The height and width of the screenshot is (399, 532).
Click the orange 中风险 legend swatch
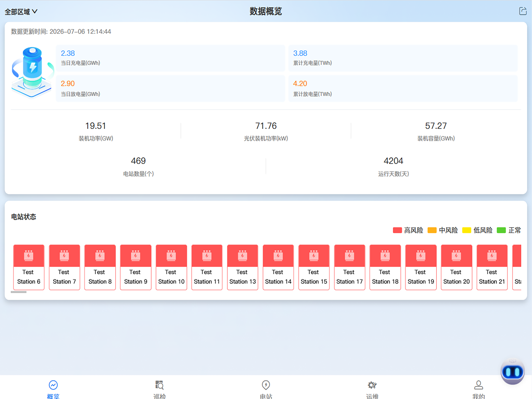432,230
